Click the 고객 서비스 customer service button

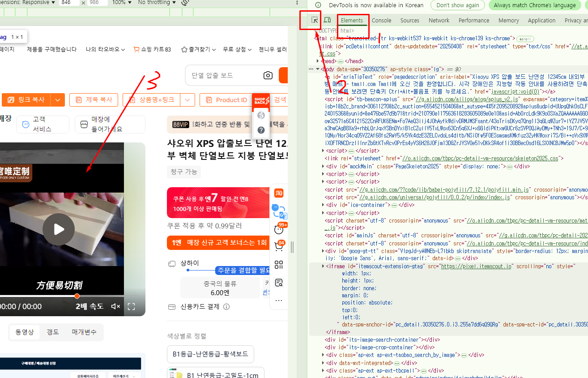[x=43, y=124]
